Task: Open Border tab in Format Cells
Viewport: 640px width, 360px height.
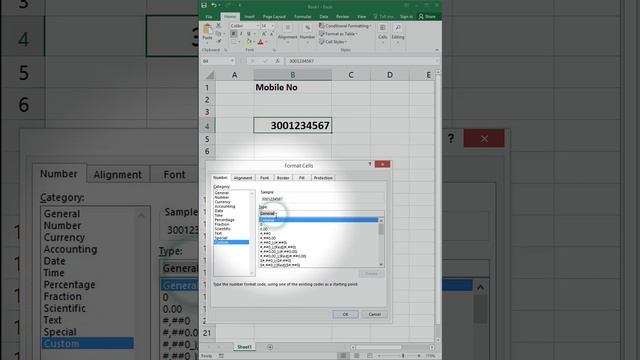Action: pyautogui.click(x=283, y=178)
